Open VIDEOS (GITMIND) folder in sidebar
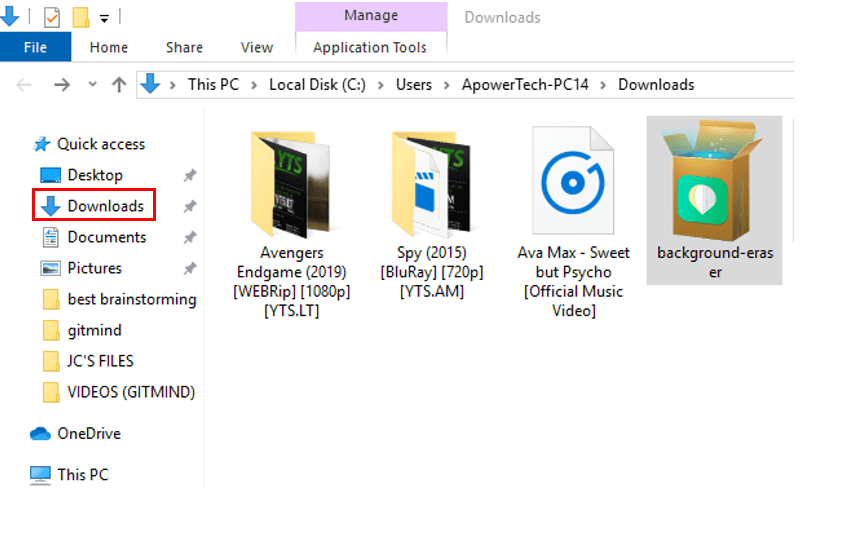Screen dimensions: 845x544 point(131,392)
